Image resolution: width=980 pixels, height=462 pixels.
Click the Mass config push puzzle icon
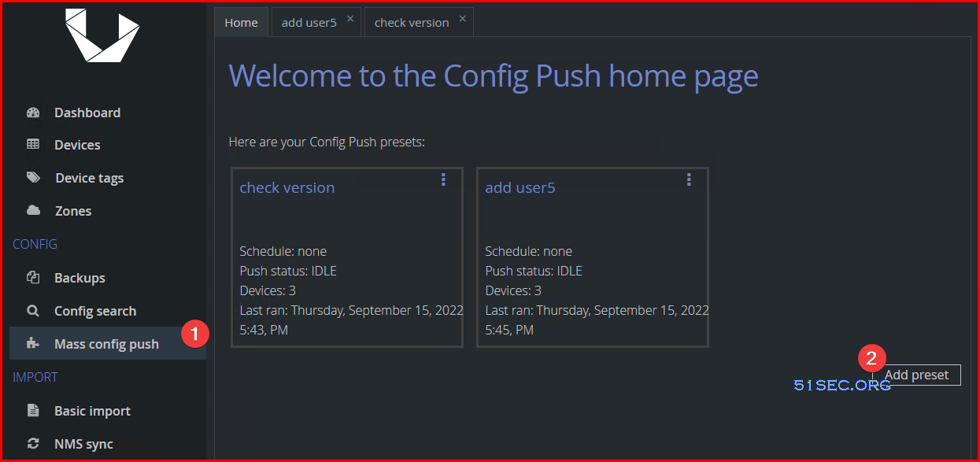click(x=33, y=344)
